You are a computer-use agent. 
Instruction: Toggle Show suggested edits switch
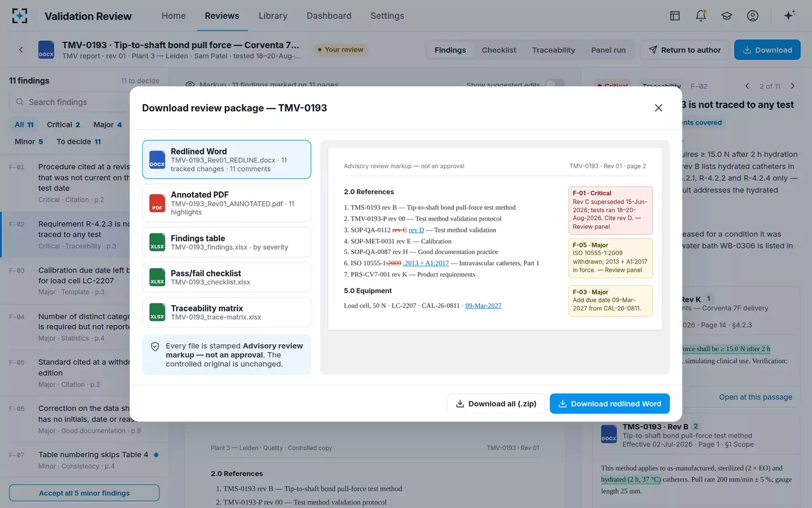[555, 84]
